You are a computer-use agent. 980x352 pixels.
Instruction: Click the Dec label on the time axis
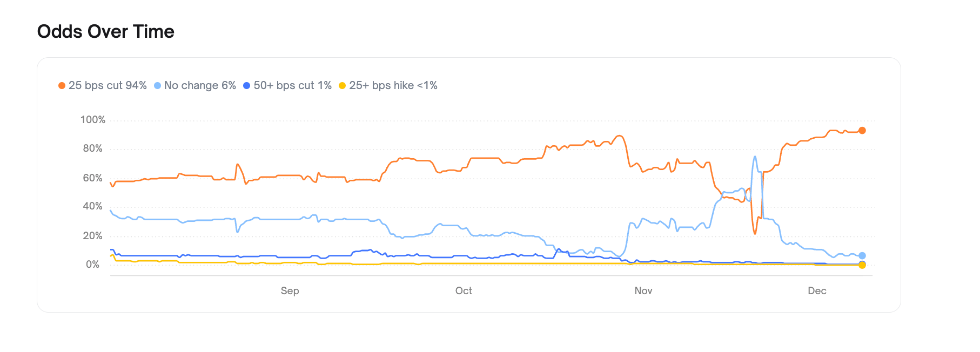(817, 291)
